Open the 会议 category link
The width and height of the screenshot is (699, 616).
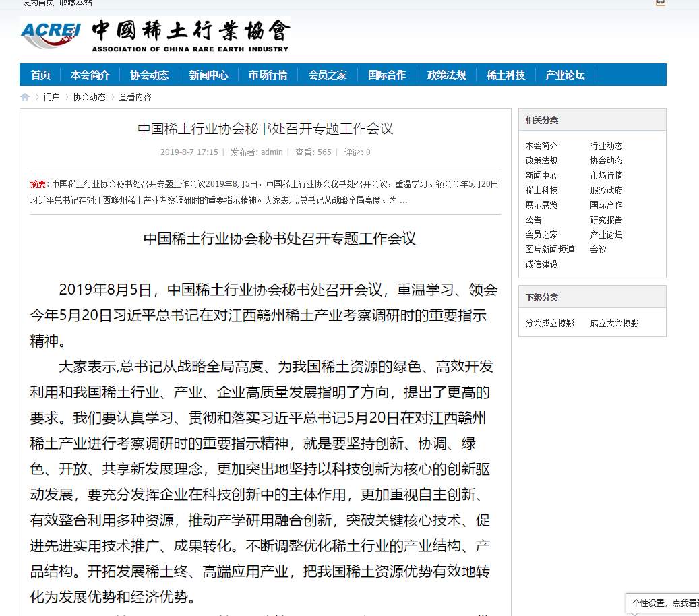[x=599, y=249]
